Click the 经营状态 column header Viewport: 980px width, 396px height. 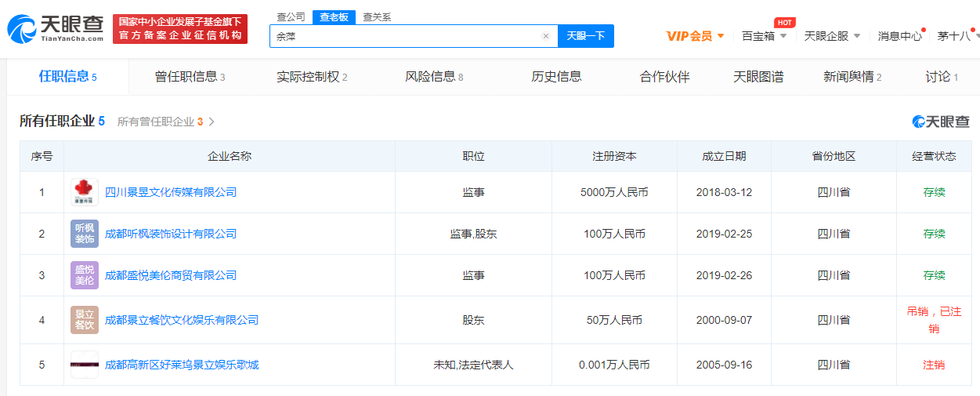(934, 156)
